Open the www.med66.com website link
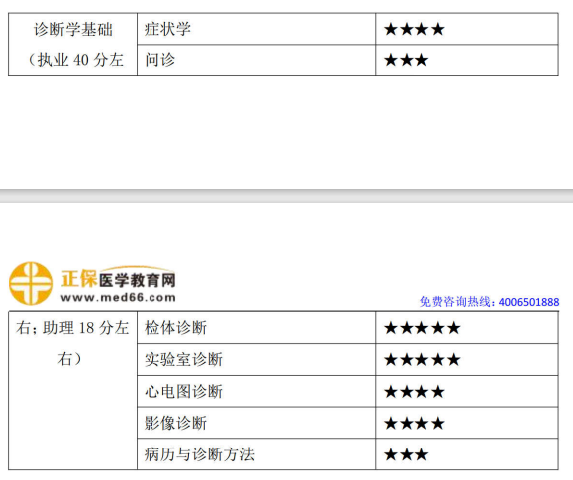Viewport: 573px width, 480px height. tap(118, 297)
